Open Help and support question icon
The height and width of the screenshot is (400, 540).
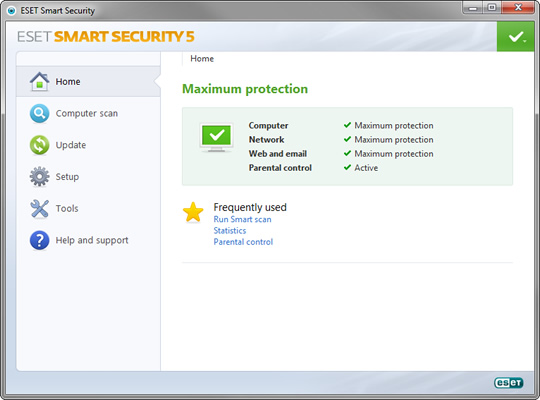(39, 240)
